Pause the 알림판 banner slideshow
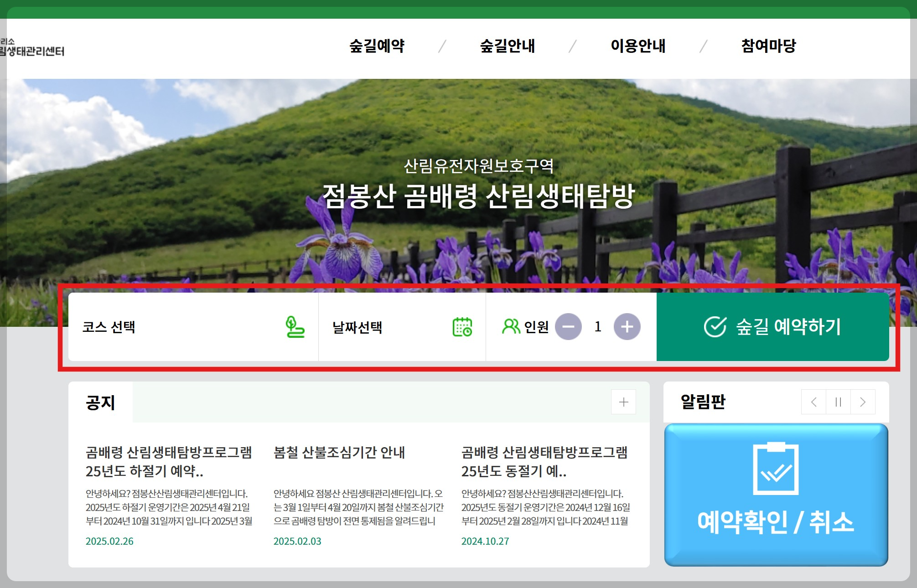The image size is (917, 588). click(x=838, y=402)
